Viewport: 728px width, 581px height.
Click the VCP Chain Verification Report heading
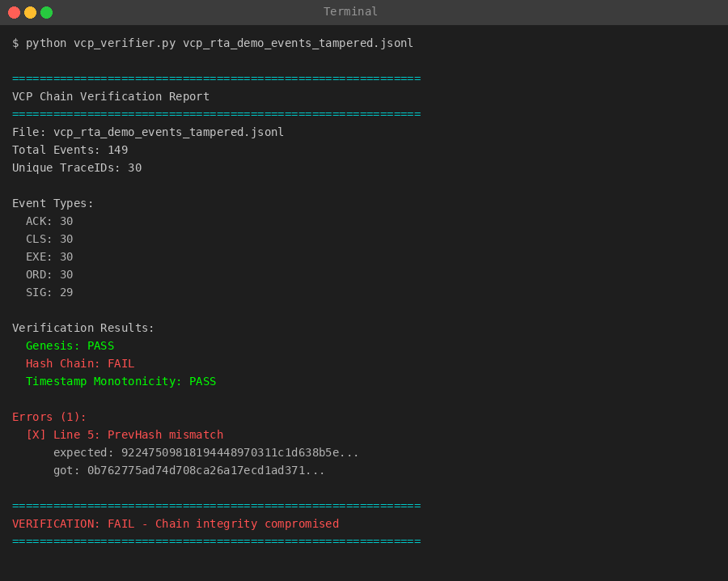coord(111,96)
